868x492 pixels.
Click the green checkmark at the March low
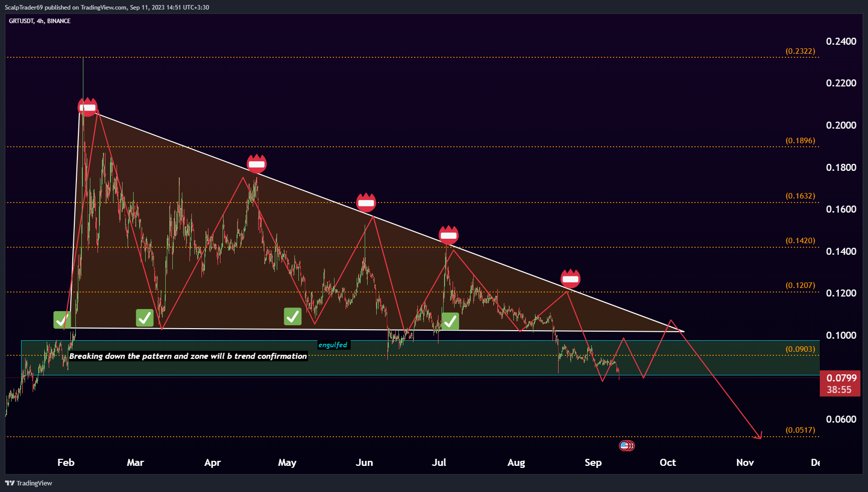click(x=145, y=318)
